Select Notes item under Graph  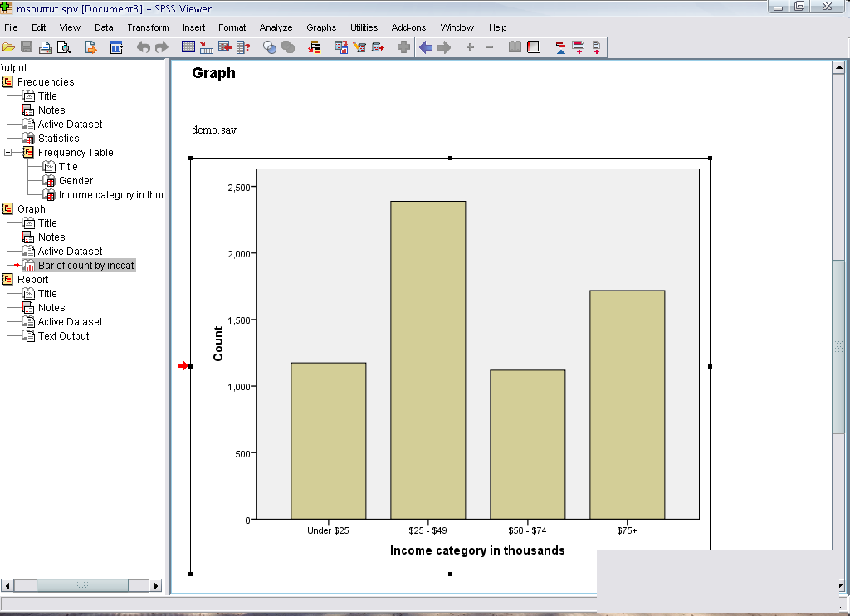coord(51,237)
